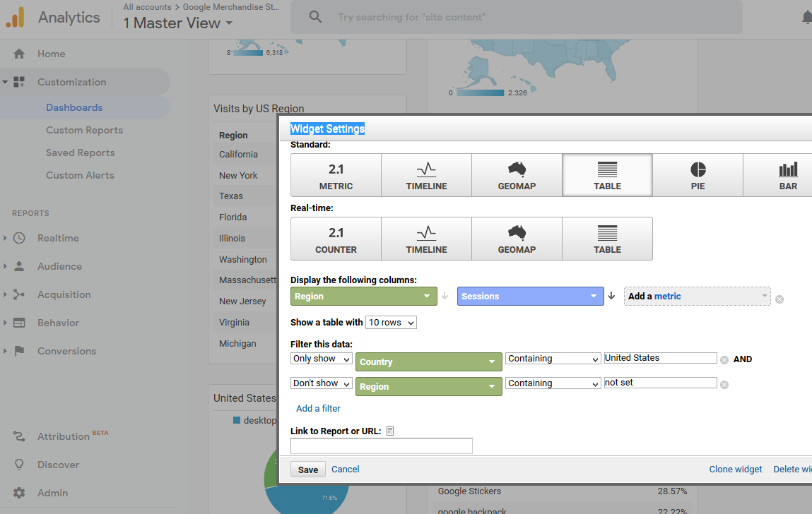Screen dimensions: 812x514
Task: Open Custom Reports in the sidebar
Action: 84,130
